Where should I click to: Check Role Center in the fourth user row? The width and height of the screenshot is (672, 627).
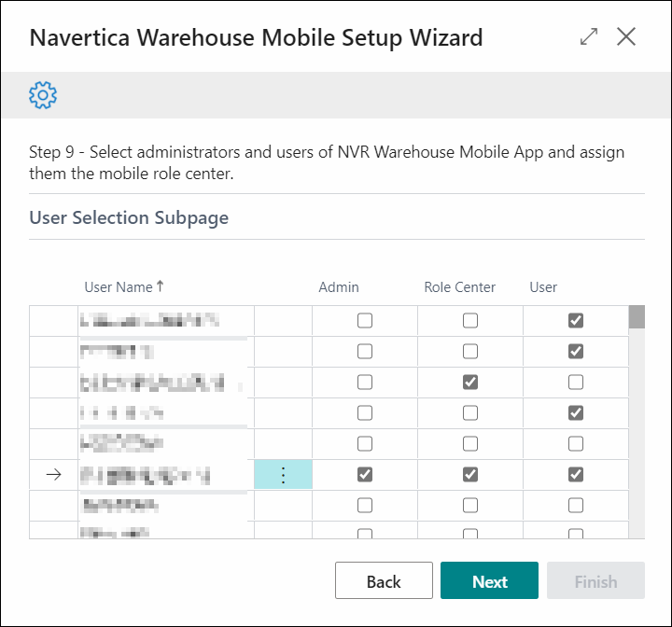pyautogui.click(x=470, y=412)
